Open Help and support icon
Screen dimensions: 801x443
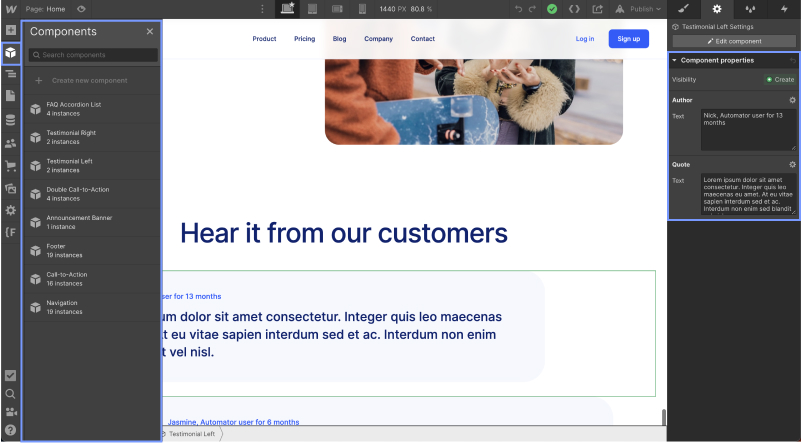point(11,430)
